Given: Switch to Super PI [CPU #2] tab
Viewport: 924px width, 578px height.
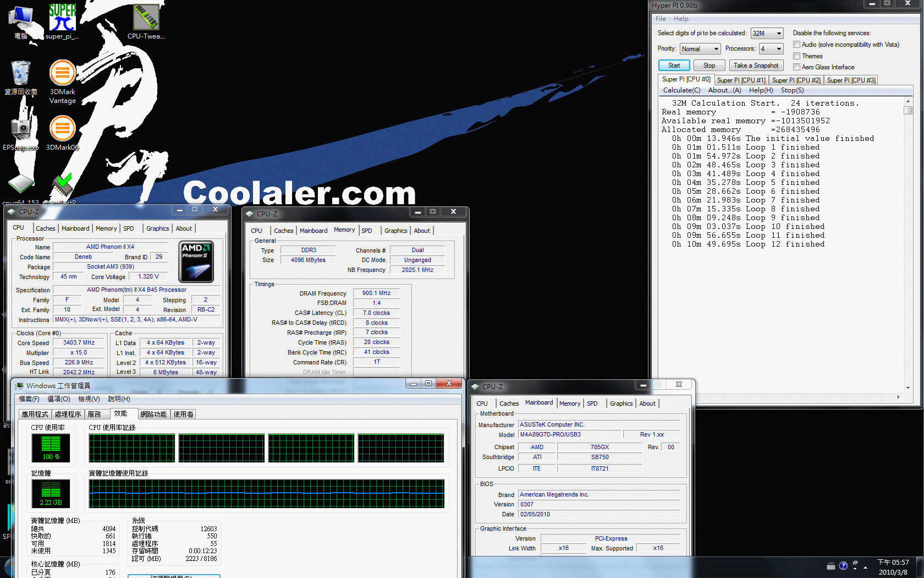Looking at the screenshot, I should 796,80.
